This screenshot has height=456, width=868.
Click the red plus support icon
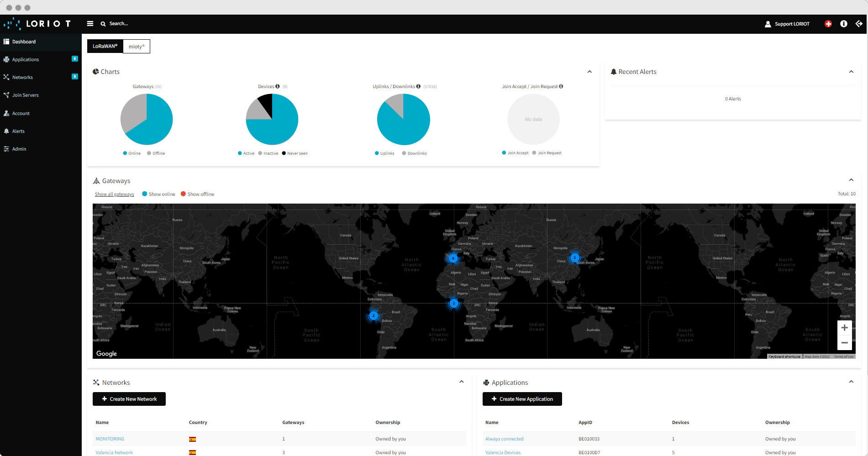coord(828,24)
